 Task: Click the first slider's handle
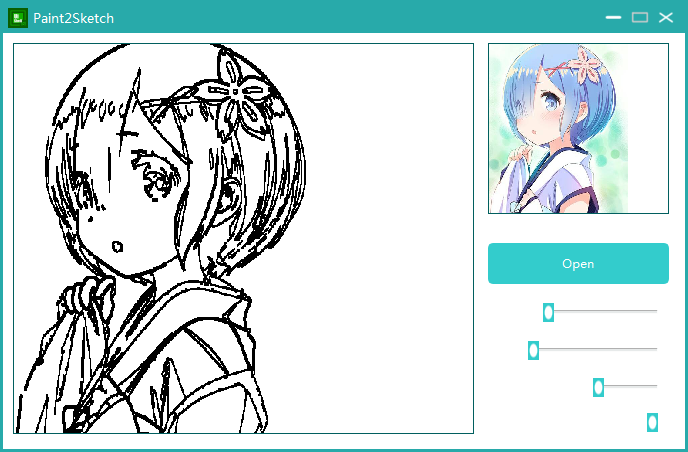coord(548,312)
